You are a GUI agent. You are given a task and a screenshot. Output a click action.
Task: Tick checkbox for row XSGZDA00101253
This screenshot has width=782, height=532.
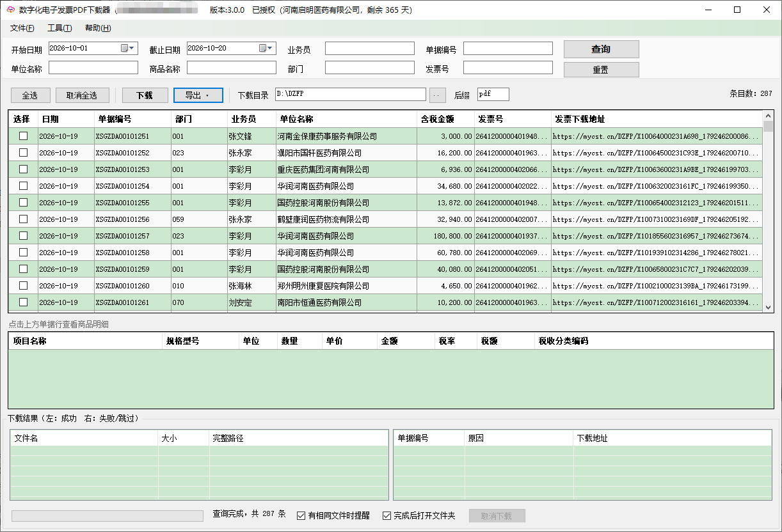pyautogui.click(x=23, y=169)
